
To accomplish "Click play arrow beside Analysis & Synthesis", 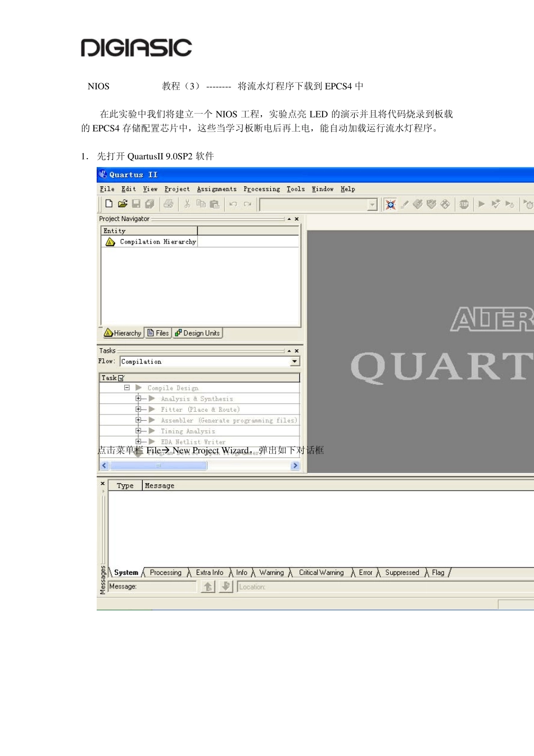I will pyautogui.click(x=152, y=398).
